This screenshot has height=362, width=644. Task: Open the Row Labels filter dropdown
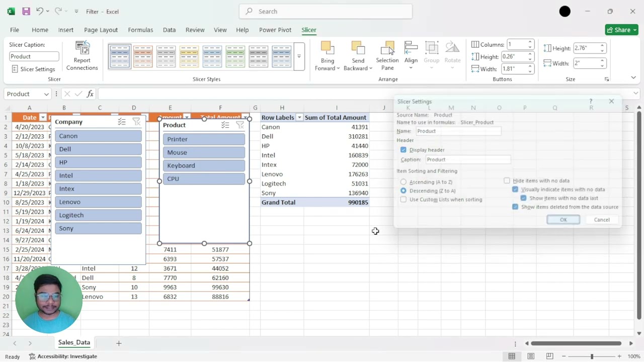click(x=299, y=118)
